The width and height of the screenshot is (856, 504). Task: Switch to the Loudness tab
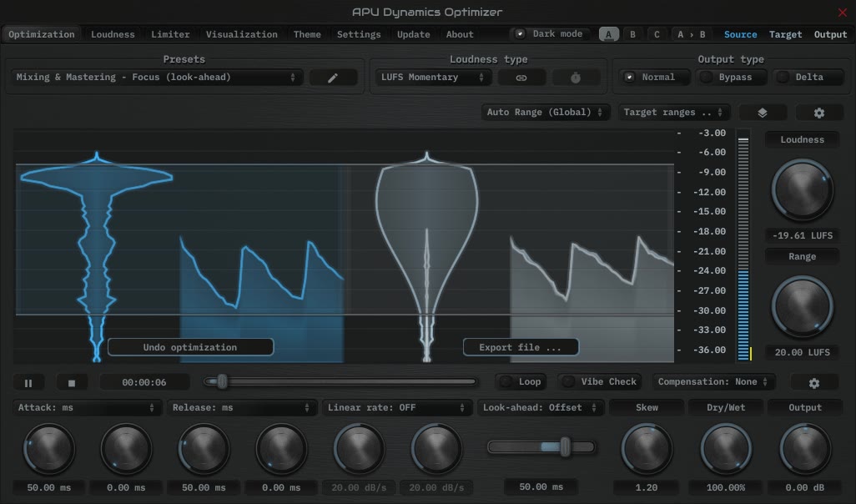(x=113, y=34)
